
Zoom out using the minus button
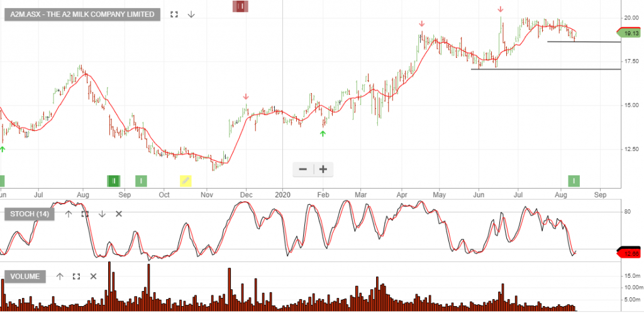[x=303, y=169]
